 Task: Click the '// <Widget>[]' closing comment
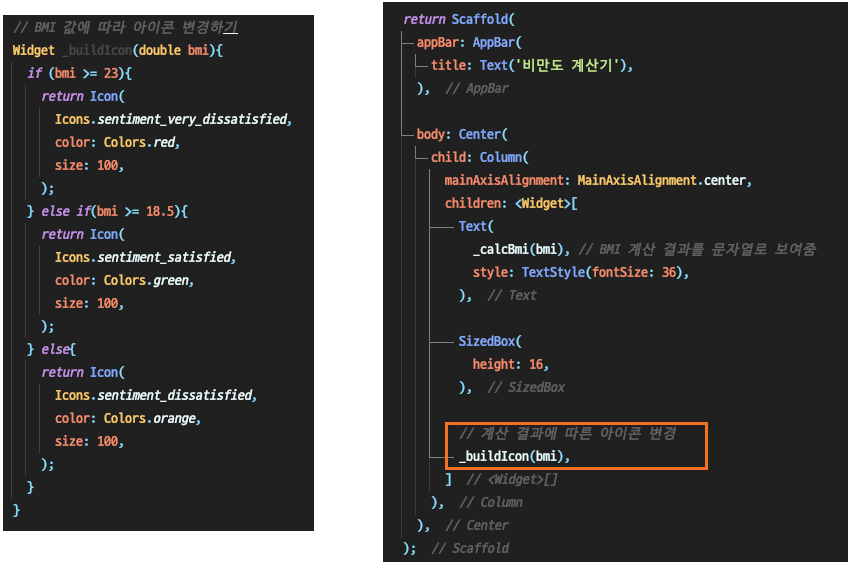(512, 479)
